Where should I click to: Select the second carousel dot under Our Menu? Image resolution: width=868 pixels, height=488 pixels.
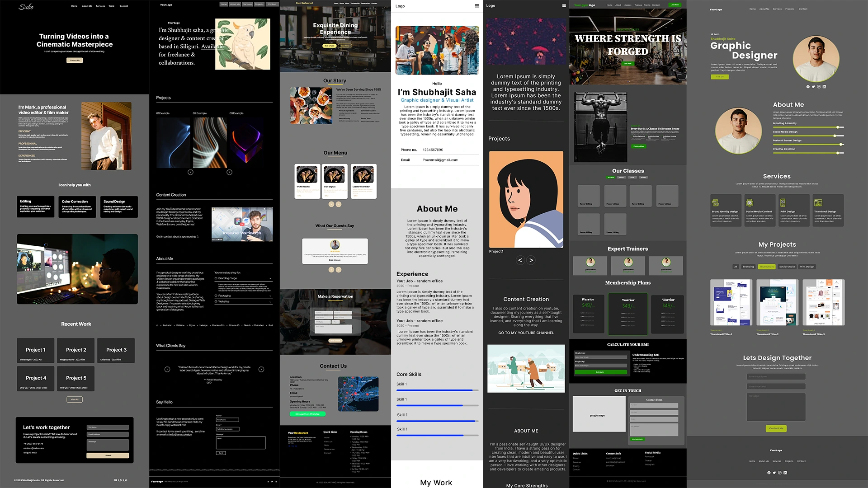coord(339,204)
